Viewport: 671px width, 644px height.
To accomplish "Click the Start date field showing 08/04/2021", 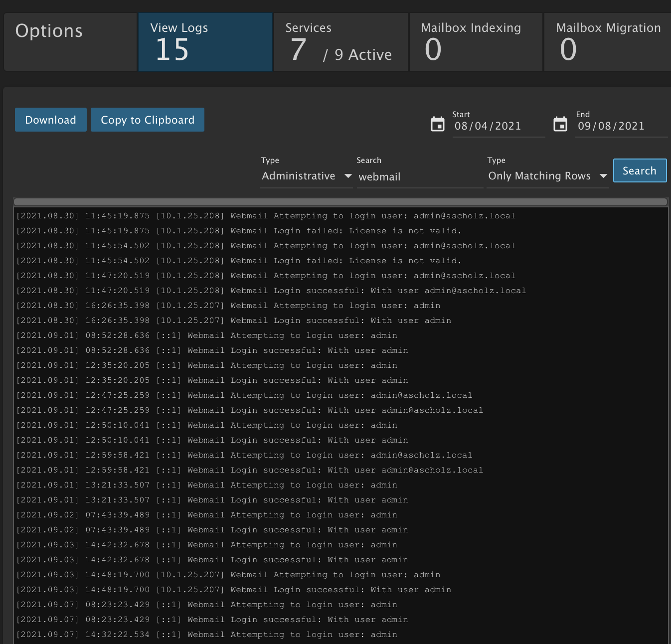I will pos(498,126).
